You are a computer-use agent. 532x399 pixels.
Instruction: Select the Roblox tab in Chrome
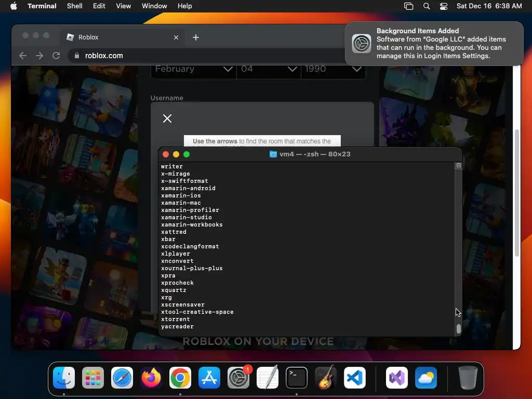pyautogui.click(x=123, y=37)
